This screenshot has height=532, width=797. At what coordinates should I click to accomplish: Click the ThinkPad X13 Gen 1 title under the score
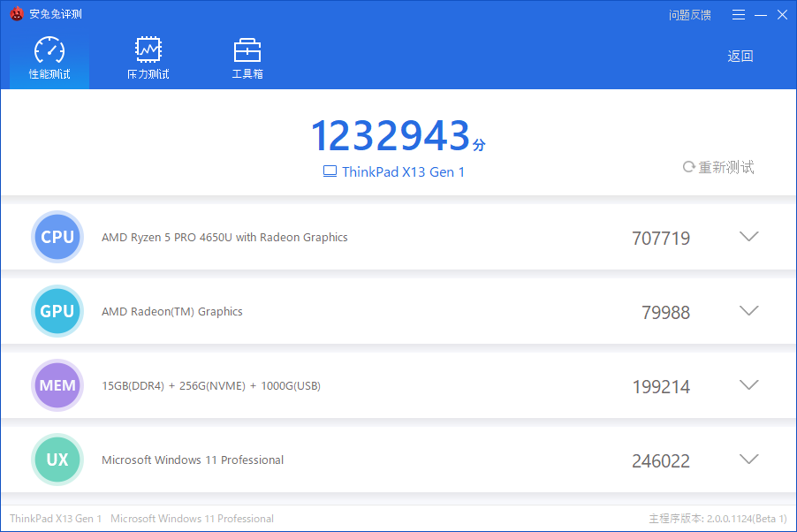tap(403, 172)
